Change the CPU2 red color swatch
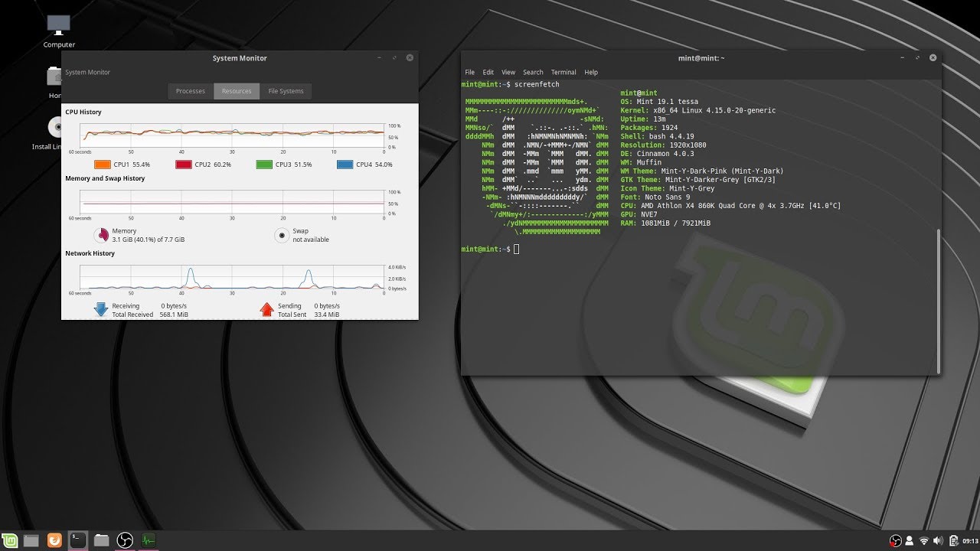The width and height of the screenshot is (980, 551). pyautogui.click(x=184, y=165)
